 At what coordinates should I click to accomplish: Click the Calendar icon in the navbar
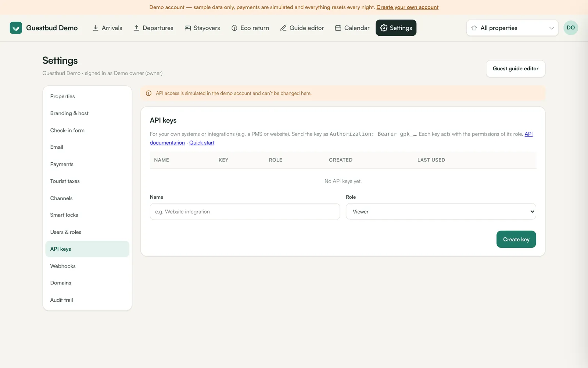pyautogui.click(x=338, y=28)
